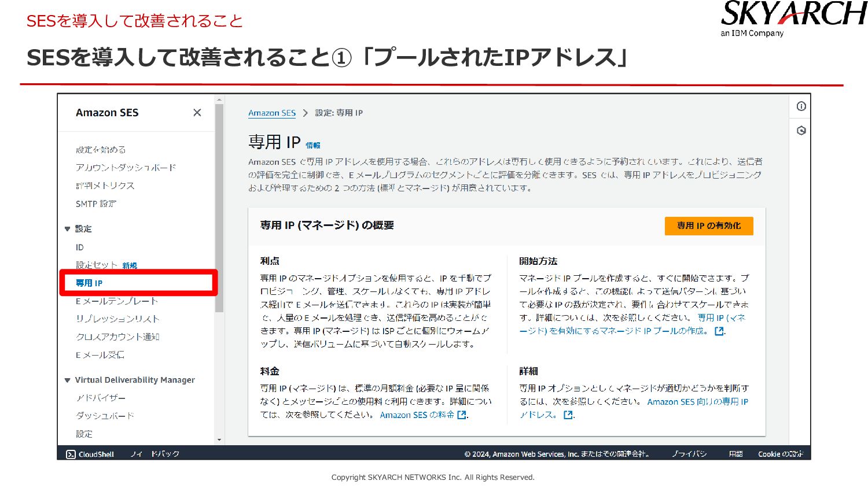This screenshot has height=488, width=868.
Task: Collapse Virtual Deliverability Manager section
Action: 67,380
